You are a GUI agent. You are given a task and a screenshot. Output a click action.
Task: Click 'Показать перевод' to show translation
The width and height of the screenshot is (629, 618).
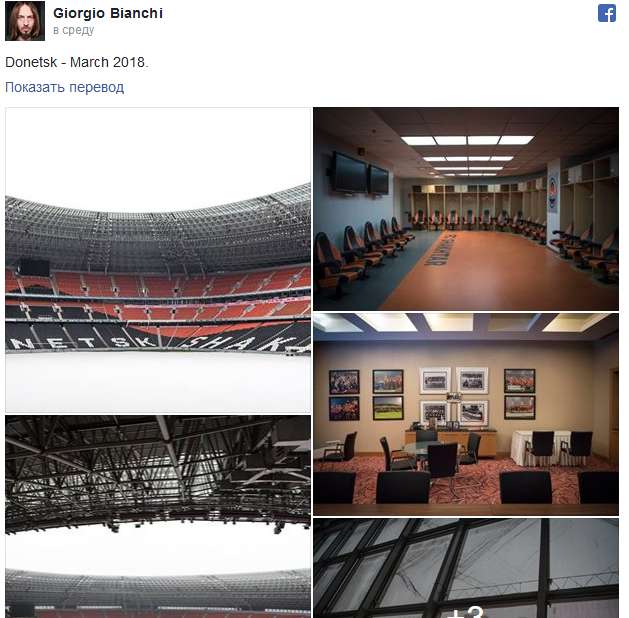[65, 87]
